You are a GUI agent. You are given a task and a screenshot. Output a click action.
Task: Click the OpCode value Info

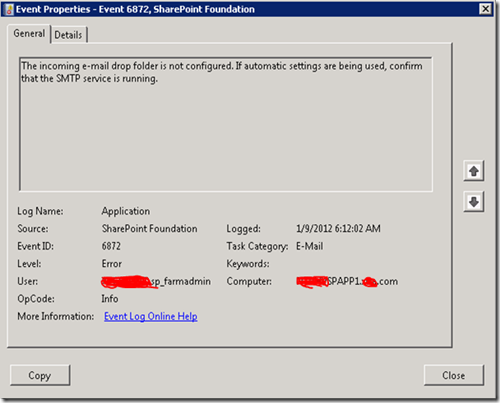[110, 299]
